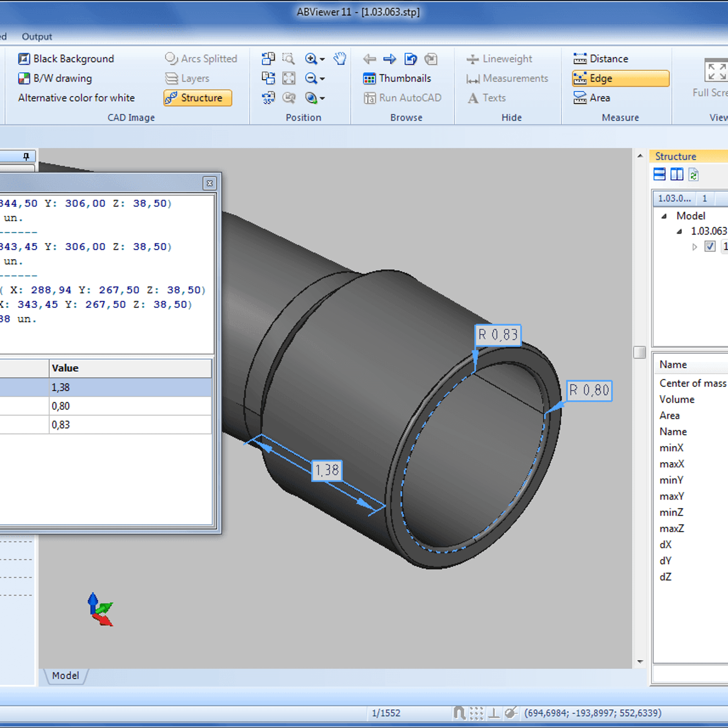The height and width of the screenshot is (728, 728).
Task: Select the Pan hand tool
Action: [339, 59]
